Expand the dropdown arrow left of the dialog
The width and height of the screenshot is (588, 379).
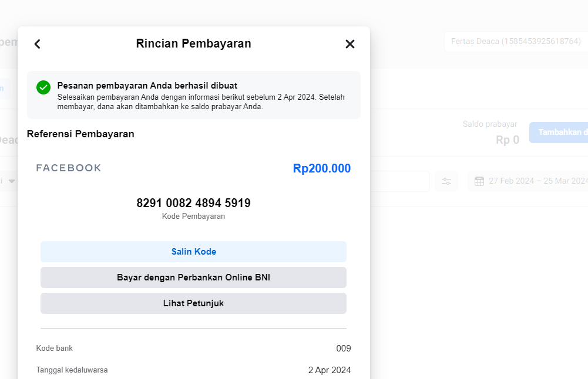pyautogui.click(x=12, y=181)
